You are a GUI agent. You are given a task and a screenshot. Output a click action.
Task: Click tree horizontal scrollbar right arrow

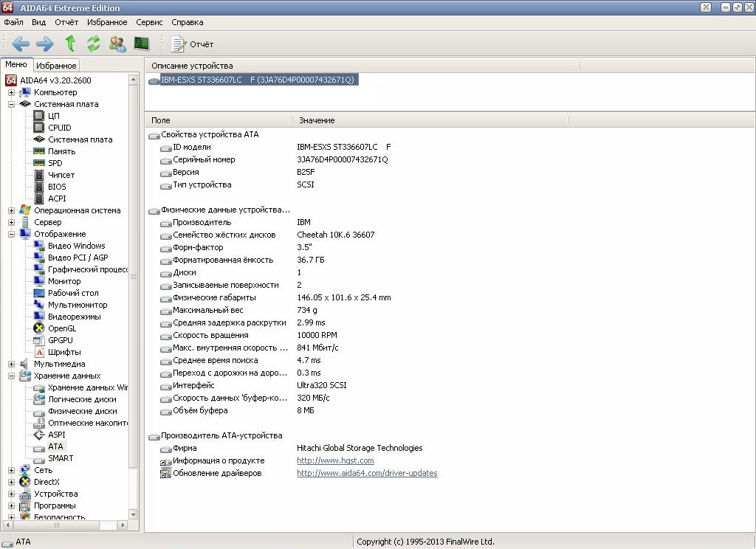coord(123,525)
